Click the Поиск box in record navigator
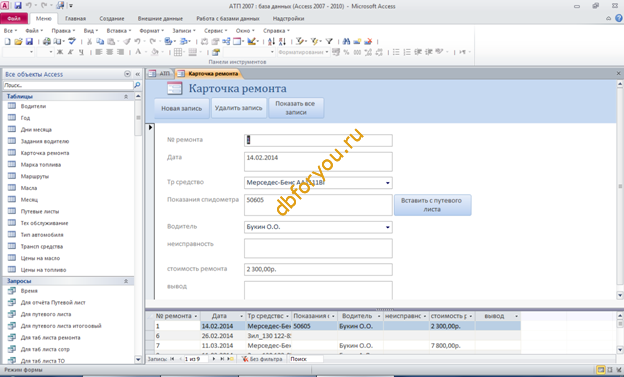 (305, 359)
